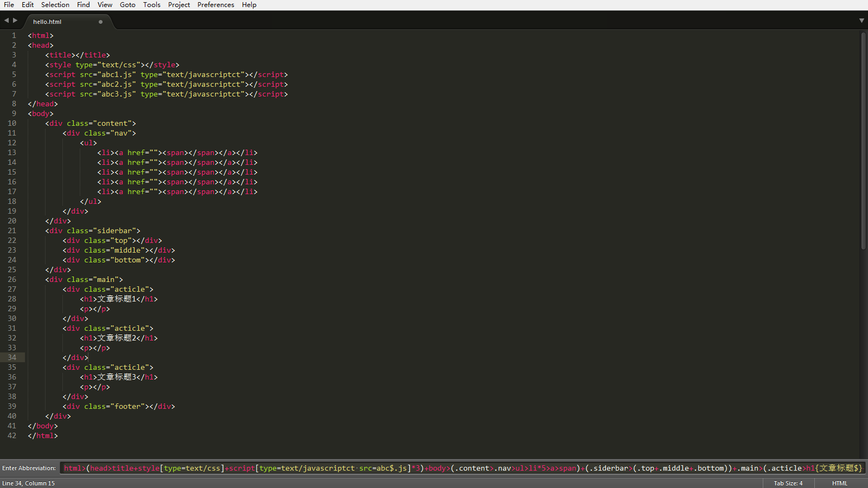Click the div class="bottom" line
The width and height of the screenshot is (868, 488).
(119, 260)
